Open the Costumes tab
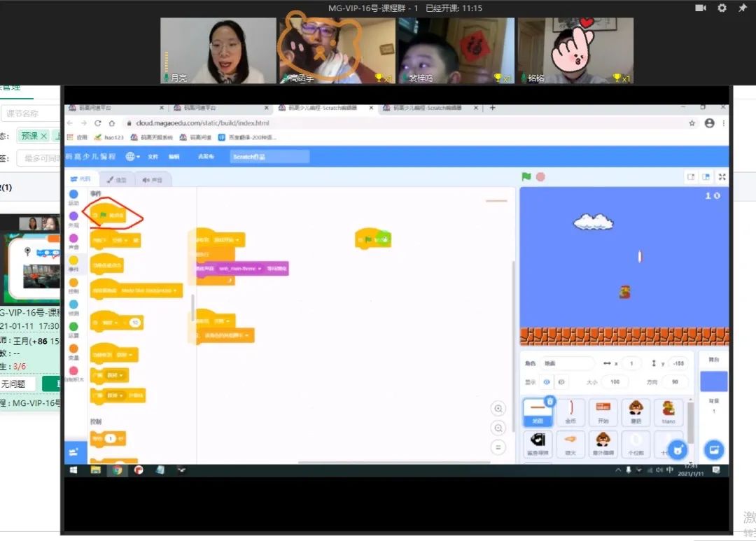This screenshot has width=756, height=541. coord(116,180)
